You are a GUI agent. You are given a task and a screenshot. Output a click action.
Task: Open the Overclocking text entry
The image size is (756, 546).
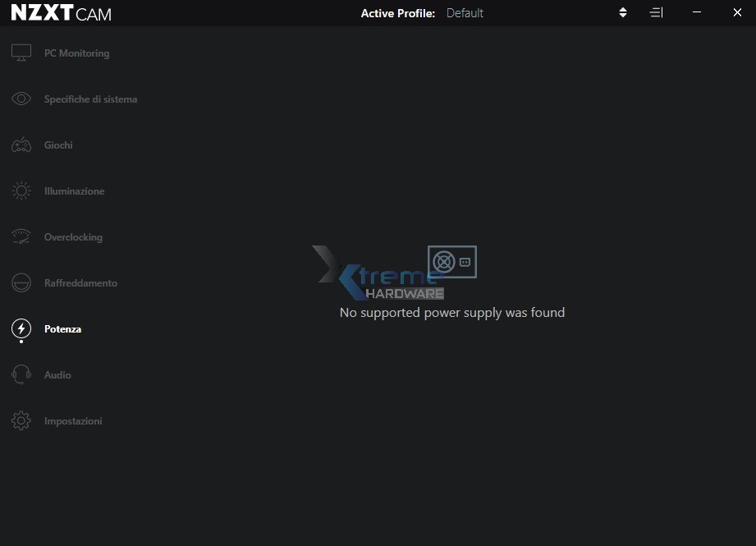click(73, 237)
